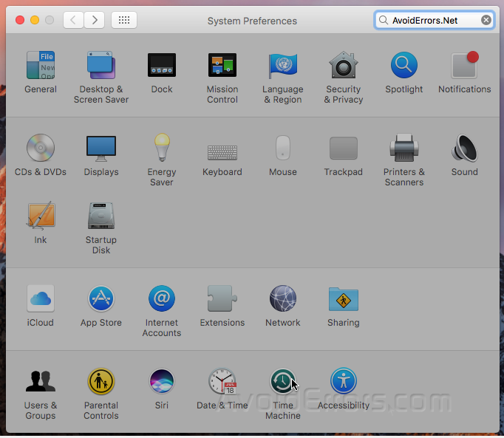Open Energy Saver preferences
504x438 pixels.
click(x=161, y=148)
